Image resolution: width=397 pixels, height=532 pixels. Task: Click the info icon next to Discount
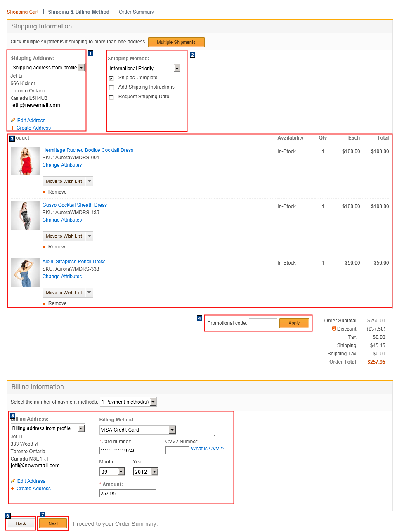tap(334, 329)
